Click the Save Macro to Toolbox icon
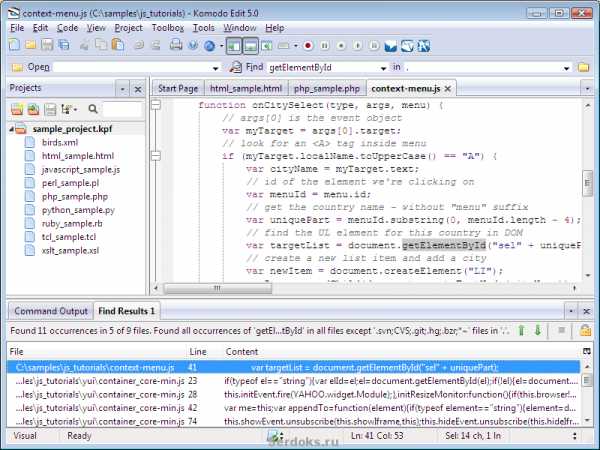Screen dimensions: 600x450 (374, 46)
